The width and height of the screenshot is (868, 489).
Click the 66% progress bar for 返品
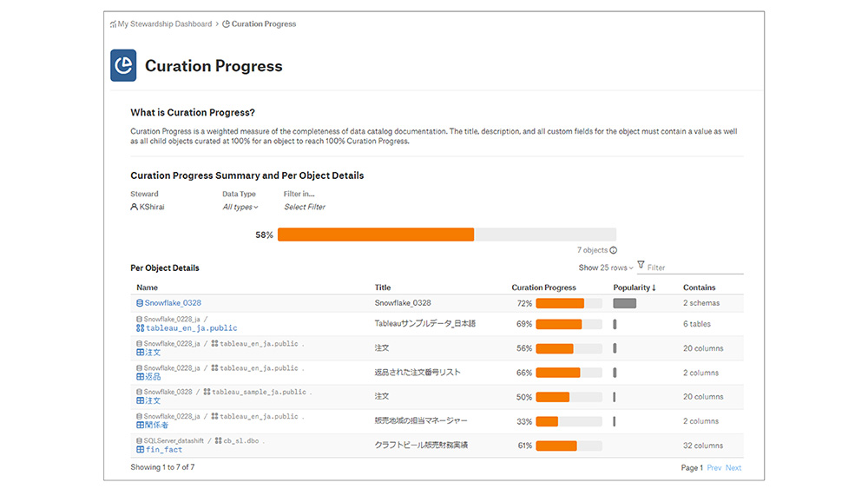[x=569, y=373]
